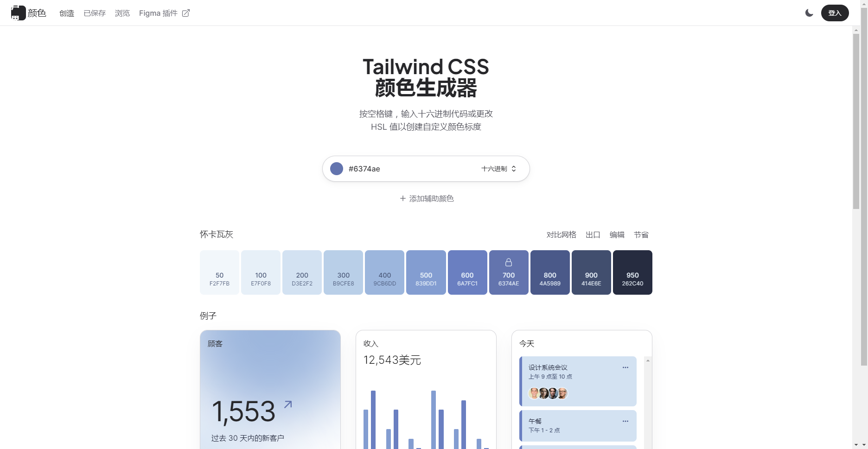Click the 颜色 logo icon
The width and height of the screenshot is (868, 449).
(x=18, y=13)
